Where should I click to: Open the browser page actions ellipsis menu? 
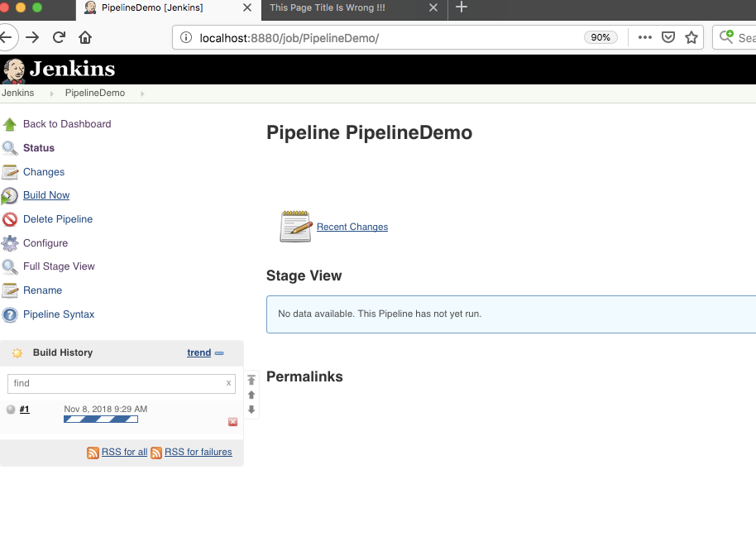645,37
